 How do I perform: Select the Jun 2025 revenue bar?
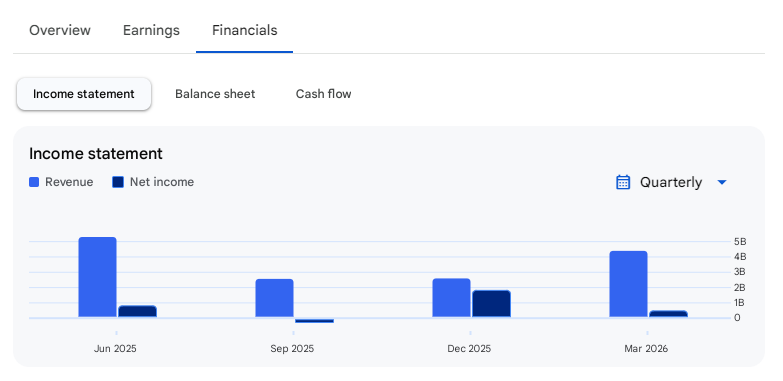pyautogui.click(x=97, y=277)
